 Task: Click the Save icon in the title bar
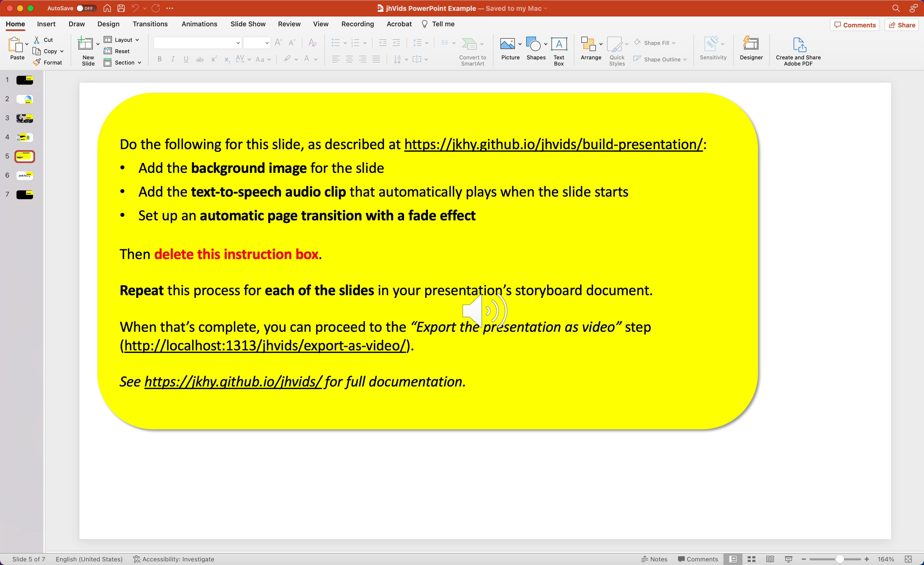pyautogui.click(x=121, y=8)
